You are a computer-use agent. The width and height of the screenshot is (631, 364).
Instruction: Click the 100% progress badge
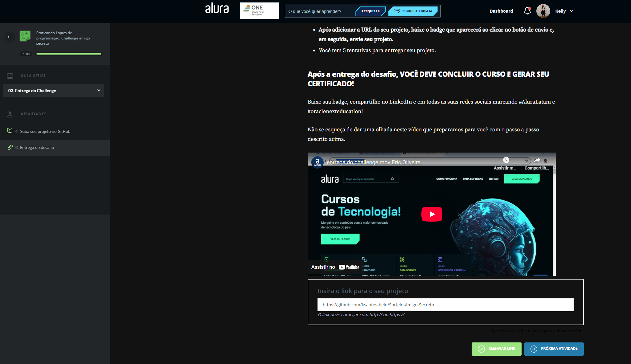tap(27, 54)
